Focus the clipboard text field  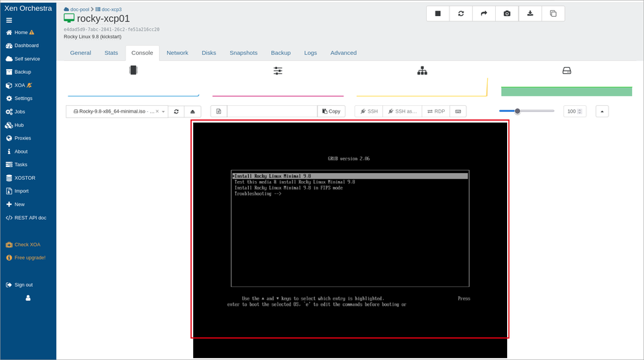coord(272,112)
